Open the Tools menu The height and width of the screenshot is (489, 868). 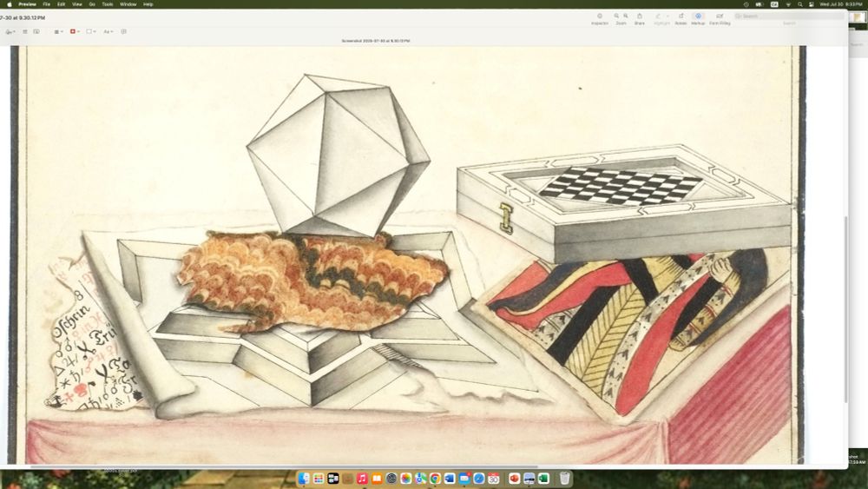(x=108, y=3)
